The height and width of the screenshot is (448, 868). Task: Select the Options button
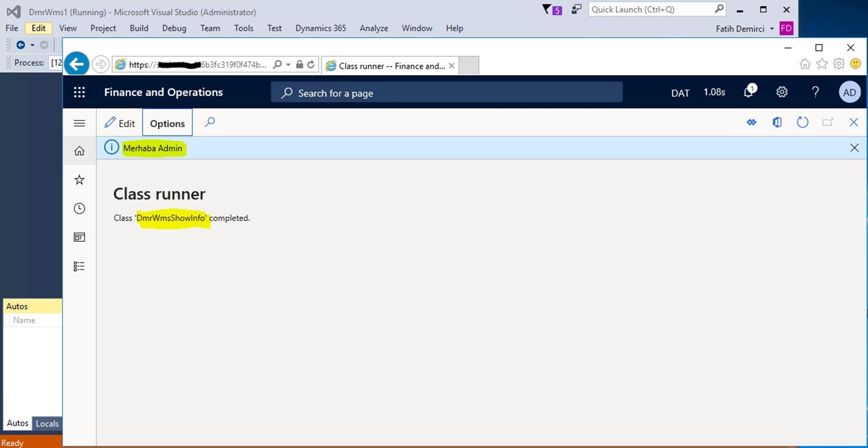click(x=167, y=123)
